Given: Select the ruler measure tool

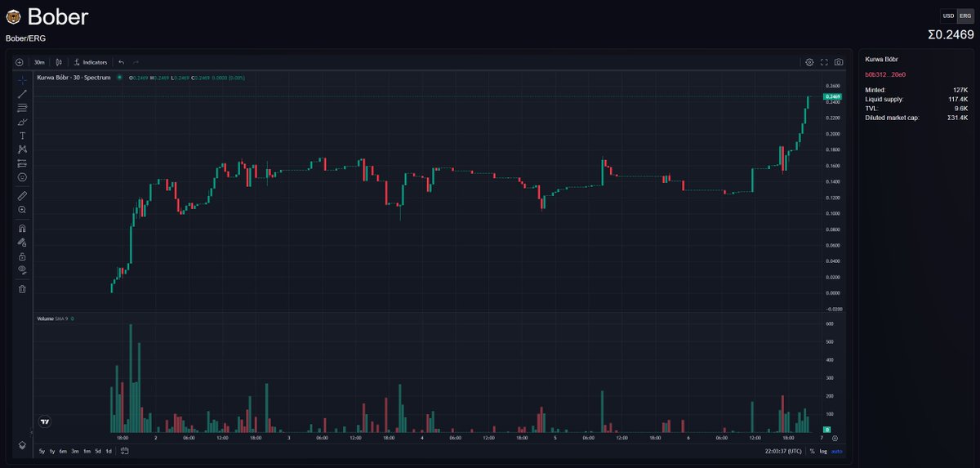Looking at the screenshot, I should click(x=22, y=196).
